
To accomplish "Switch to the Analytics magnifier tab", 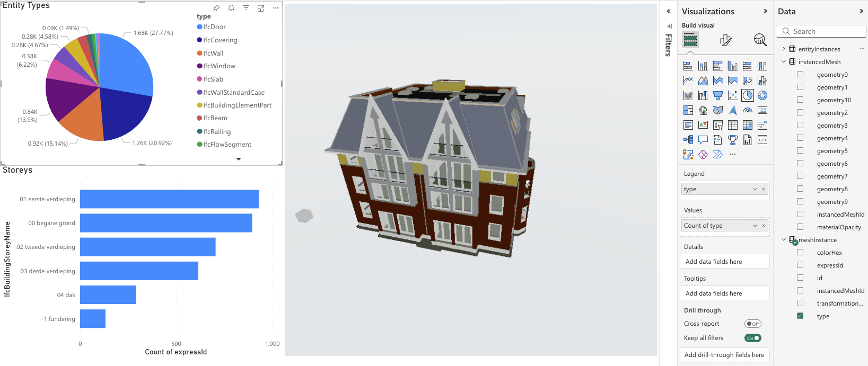I will point(760,40).
